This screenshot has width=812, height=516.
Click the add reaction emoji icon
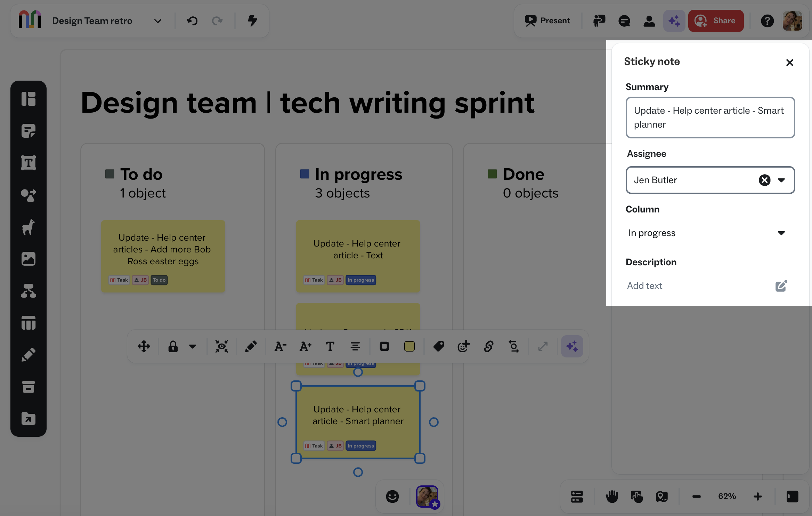coord(464,346)
